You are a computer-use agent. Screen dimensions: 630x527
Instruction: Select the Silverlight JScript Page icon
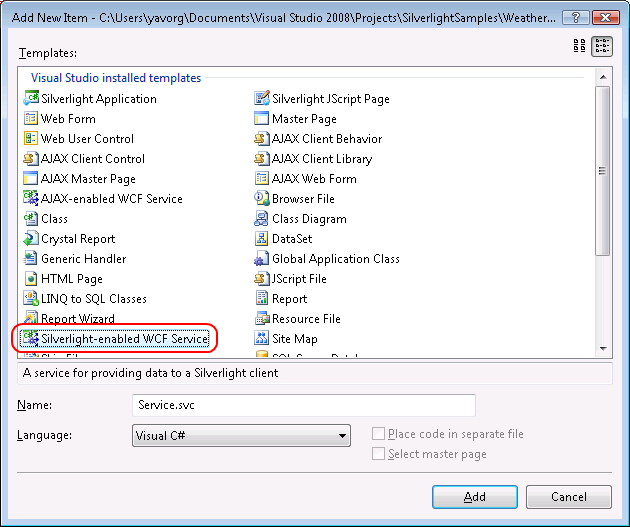click(x=262, y=98)
